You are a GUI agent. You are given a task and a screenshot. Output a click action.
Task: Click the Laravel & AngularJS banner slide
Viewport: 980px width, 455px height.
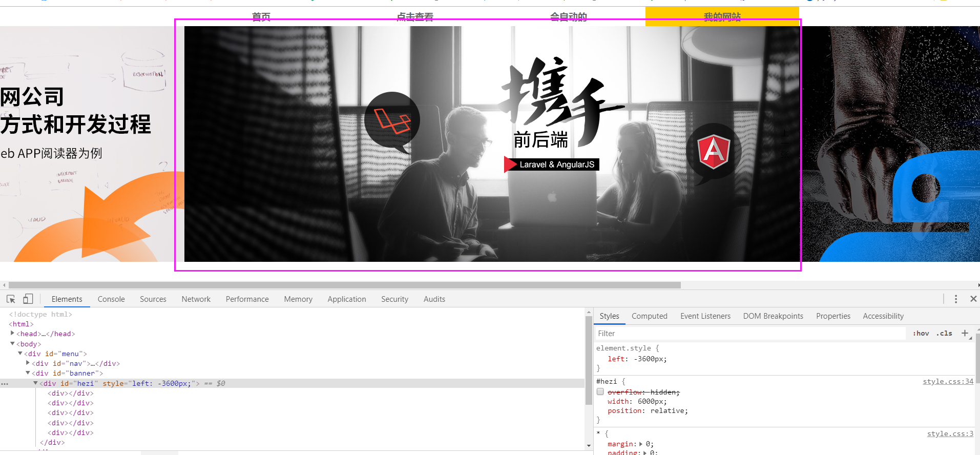(492, 144)
